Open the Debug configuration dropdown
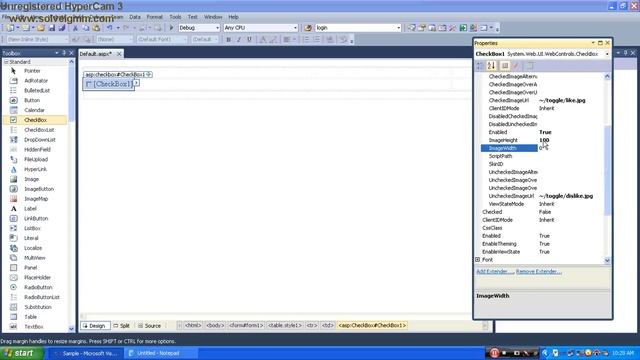 pyautogui.click(x=217, y=28)
